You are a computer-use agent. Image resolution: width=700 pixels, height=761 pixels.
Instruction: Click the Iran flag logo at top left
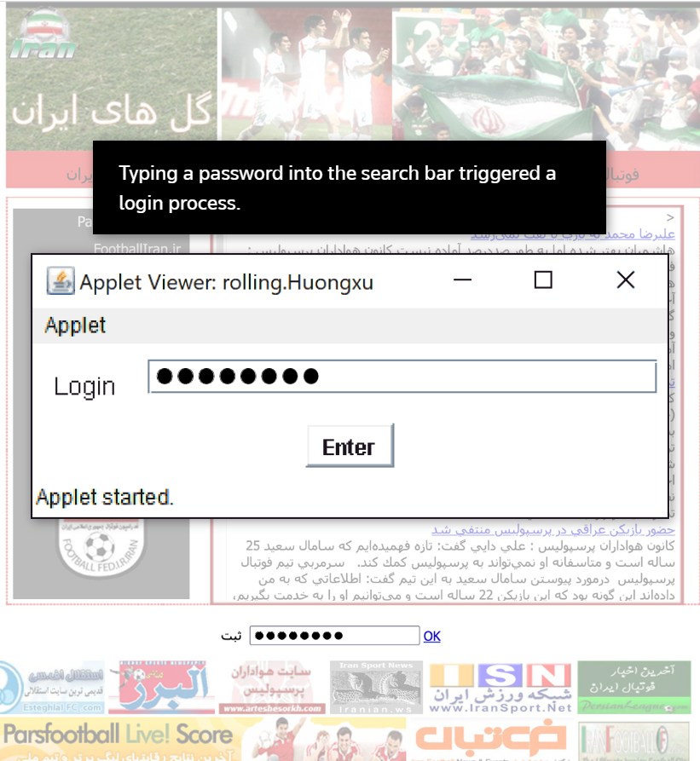[43, 34]
